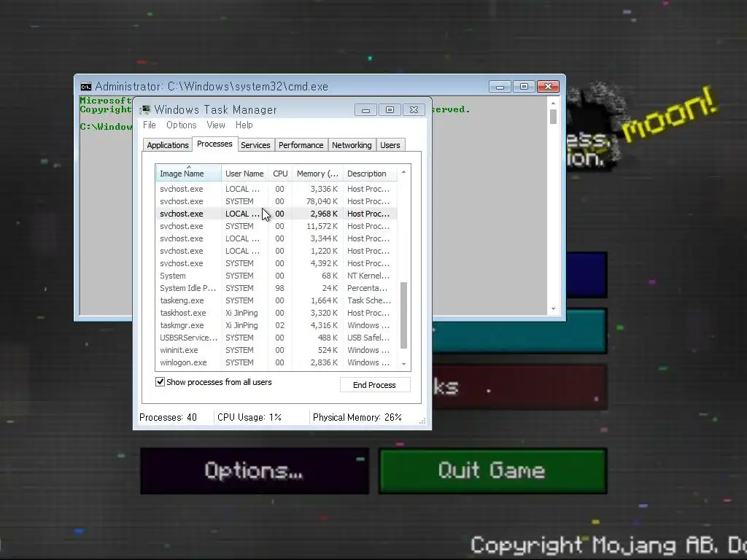Click the cmd window scroll-up arrow
747x560 pixels.
pos(553,103)
